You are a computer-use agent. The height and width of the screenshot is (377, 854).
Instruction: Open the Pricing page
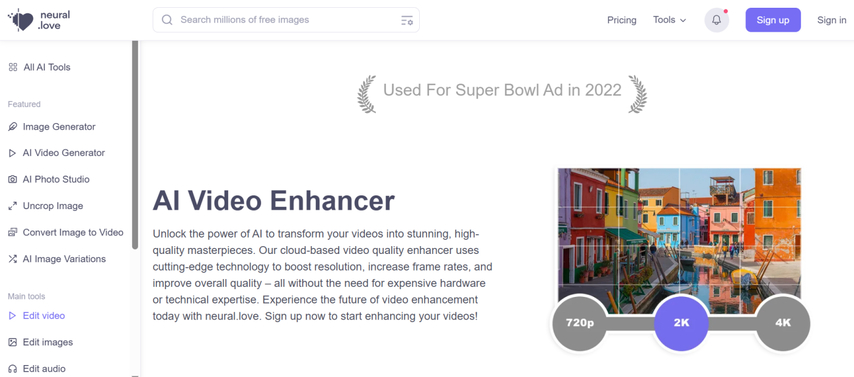[x=621, y=20]
